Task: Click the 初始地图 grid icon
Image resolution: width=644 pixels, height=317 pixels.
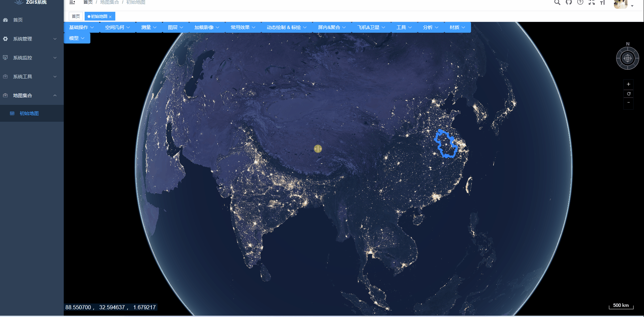Action: click(12, 113)
